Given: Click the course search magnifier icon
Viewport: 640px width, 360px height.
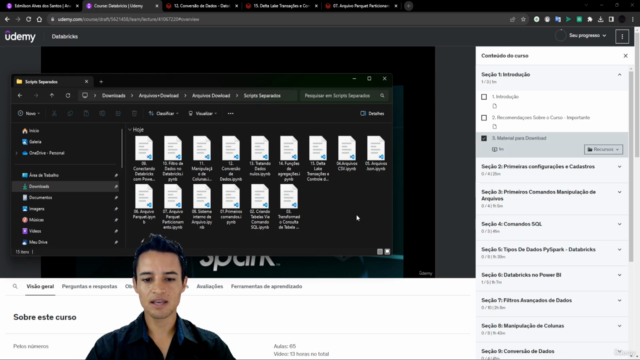Looking at the screenshot, I should [15, 287].
